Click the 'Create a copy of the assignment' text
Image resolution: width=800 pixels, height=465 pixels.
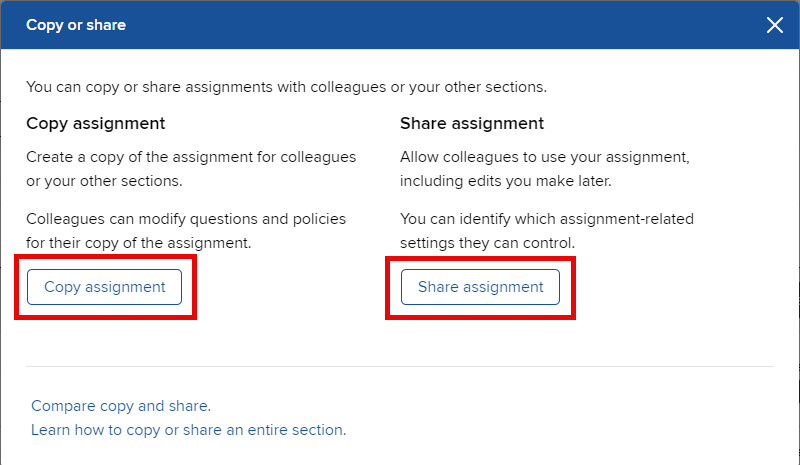[190, 158]
